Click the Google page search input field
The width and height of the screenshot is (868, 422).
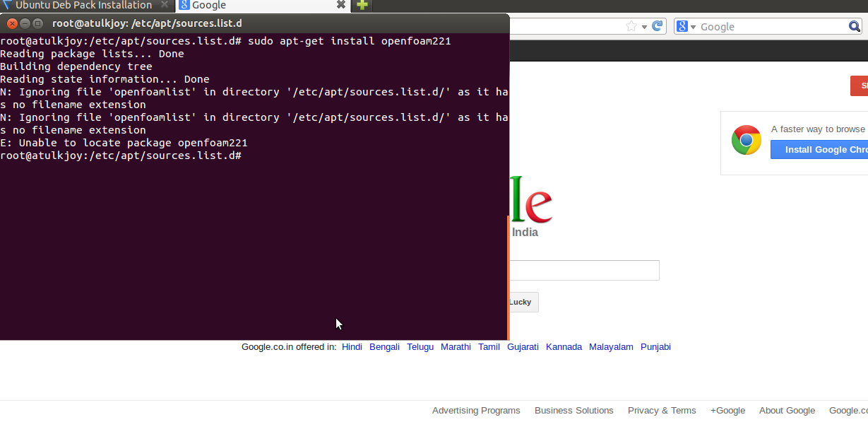click(584, 270)
